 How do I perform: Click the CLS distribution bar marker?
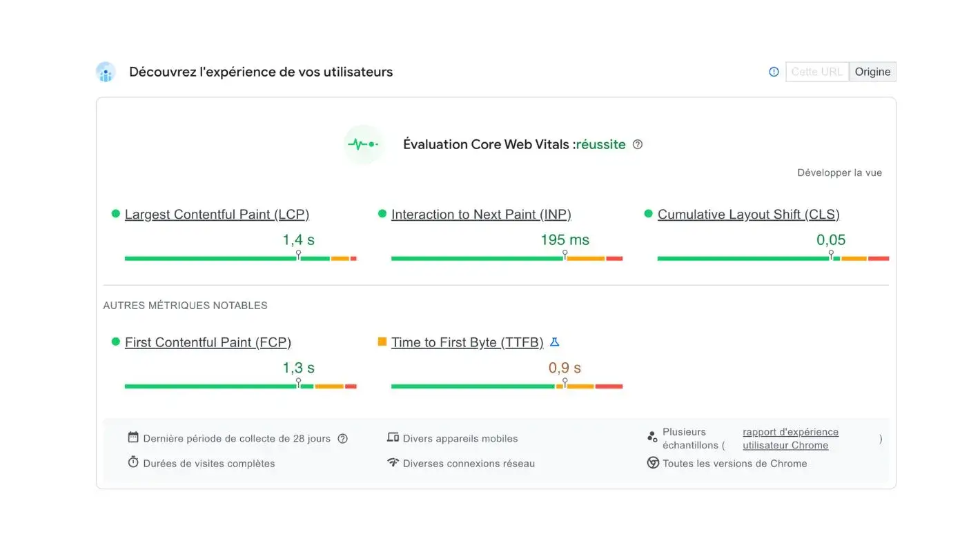[831, 255]
